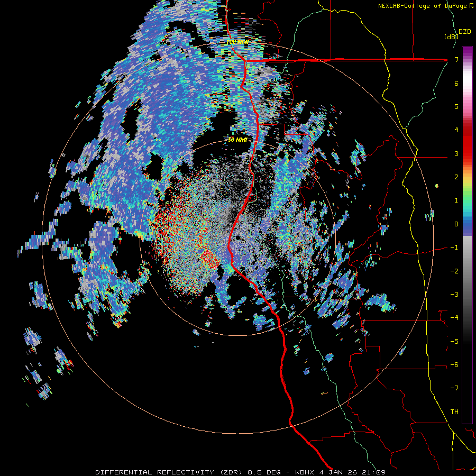Click the "[dB]" units label
The height and width of the screenshot is (476, 476).
point(451,36)
